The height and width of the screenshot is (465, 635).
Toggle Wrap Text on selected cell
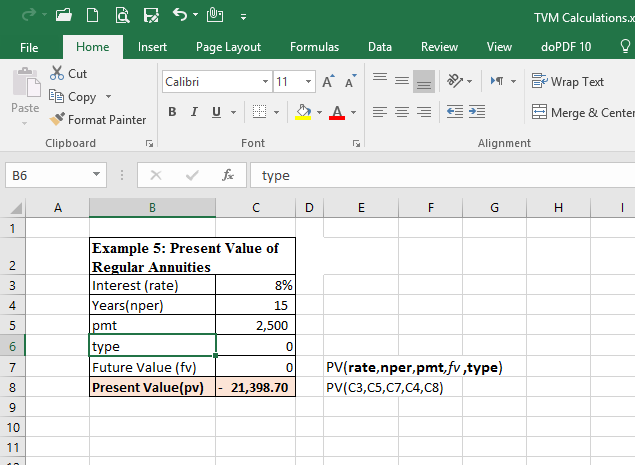(567, 81)
